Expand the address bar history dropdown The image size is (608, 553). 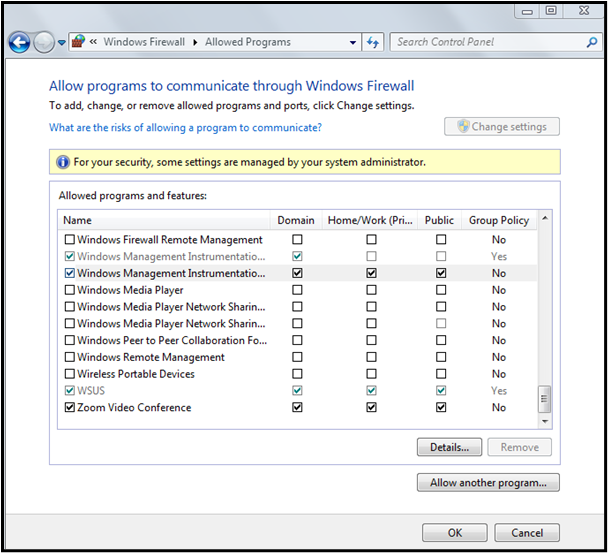(x=353, y=43)
